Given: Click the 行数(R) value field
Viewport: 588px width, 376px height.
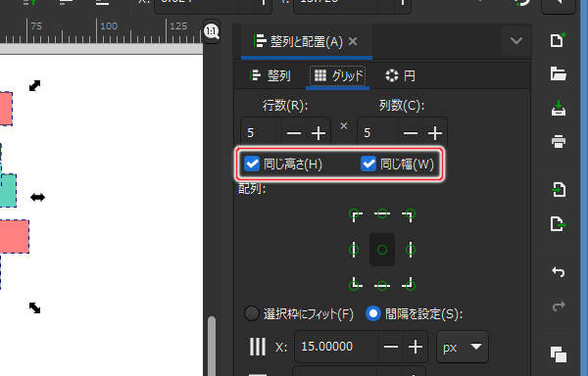Looking at the screenshot, I should tap(261, 133).
